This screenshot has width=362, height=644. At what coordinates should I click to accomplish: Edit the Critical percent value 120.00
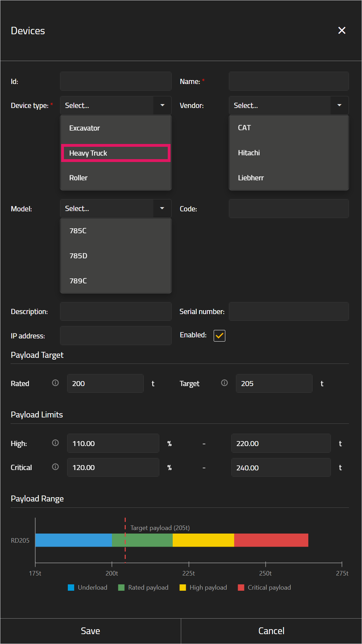click(x=113, y=467)
